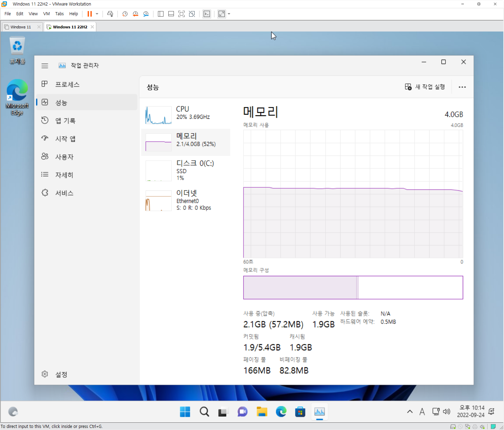The width and height of the screenshot is (504, 430).
Task: Open Microsoft Edge desktop shortcut
Action: (x=17, y=97)
